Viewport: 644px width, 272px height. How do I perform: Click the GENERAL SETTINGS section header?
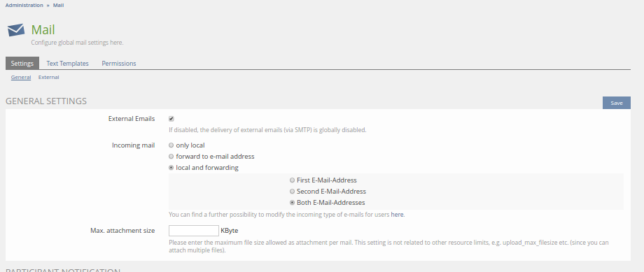[x=46, y=101]
